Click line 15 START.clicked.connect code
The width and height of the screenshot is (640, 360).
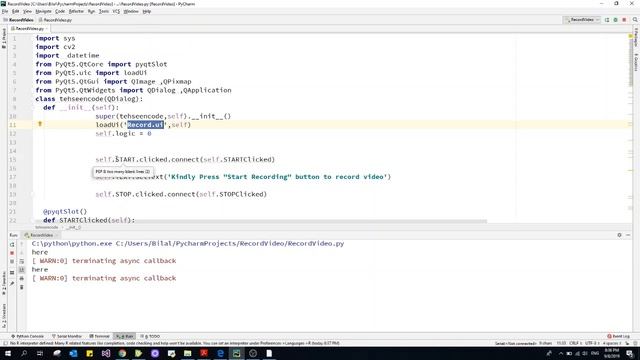[x=185, y=160]
